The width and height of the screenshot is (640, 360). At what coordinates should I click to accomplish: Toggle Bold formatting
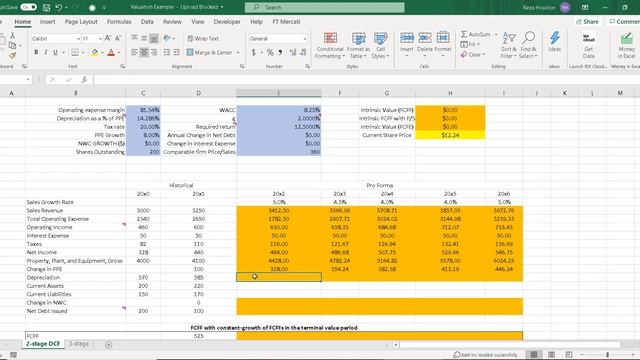coord(36,52)
